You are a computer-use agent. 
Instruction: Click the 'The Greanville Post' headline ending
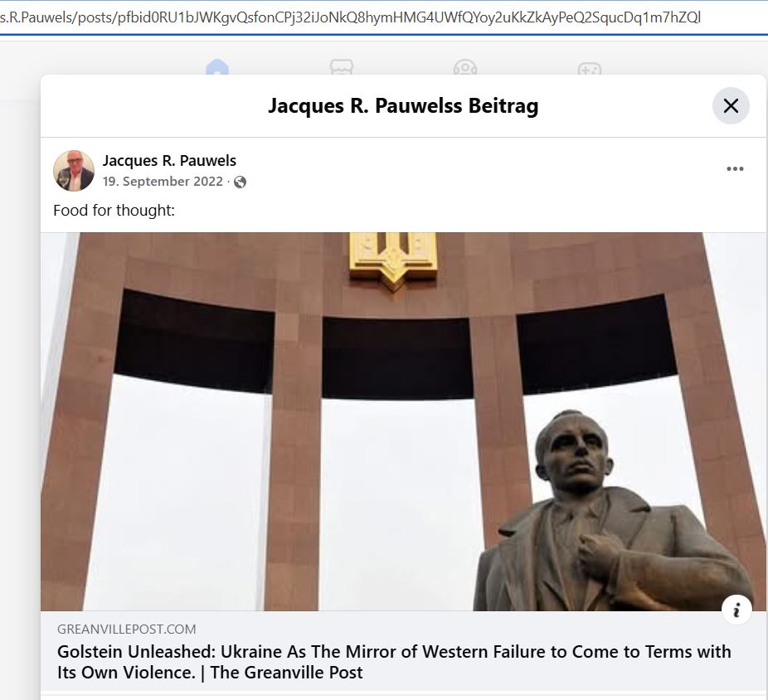[286, 673]
